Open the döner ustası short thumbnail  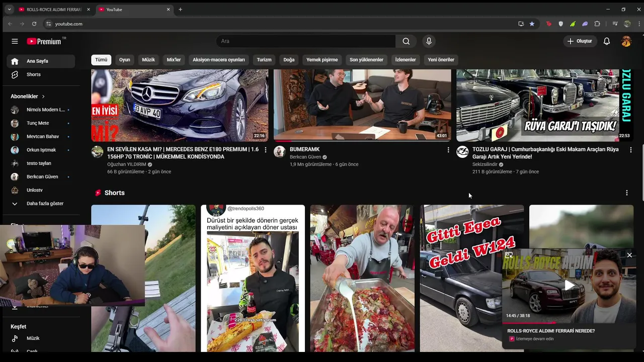coord(253,278)
